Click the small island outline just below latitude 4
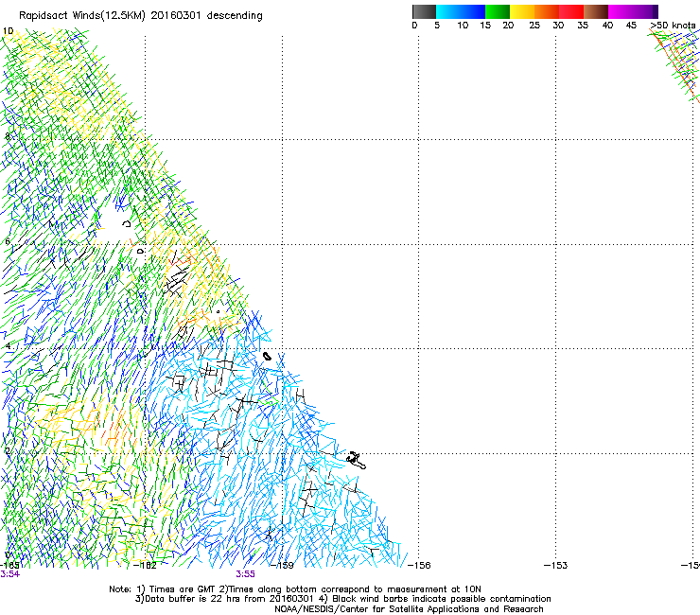This screenshot has width=700, height=615. click(x=267, y=357)
